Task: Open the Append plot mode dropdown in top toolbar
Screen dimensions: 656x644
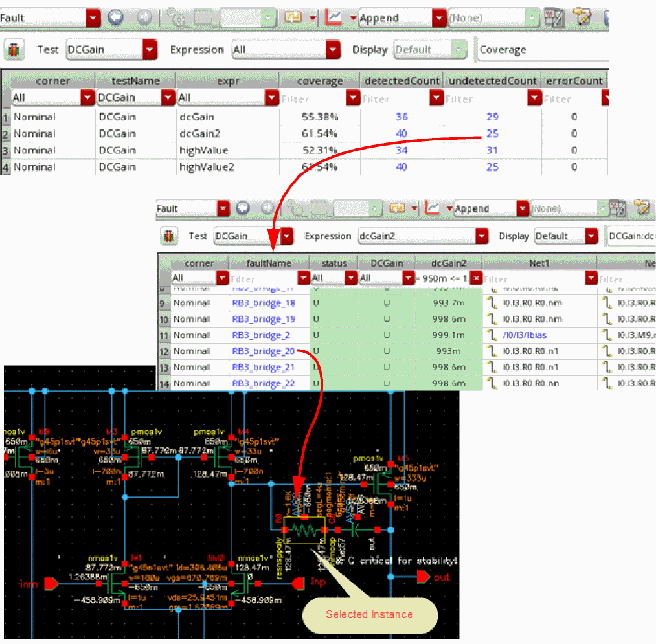Action: point(439,17)
